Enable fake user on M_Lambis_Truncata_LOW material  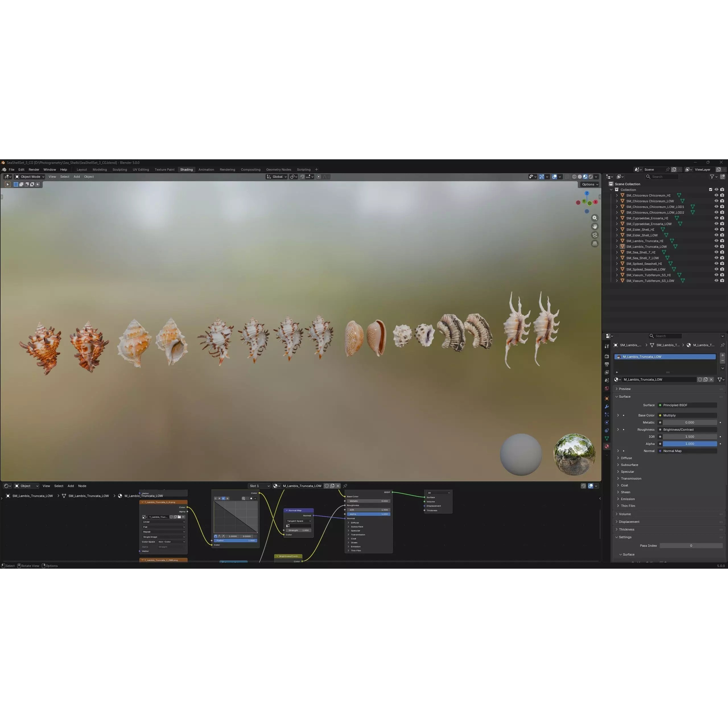[x=700, y=380]
